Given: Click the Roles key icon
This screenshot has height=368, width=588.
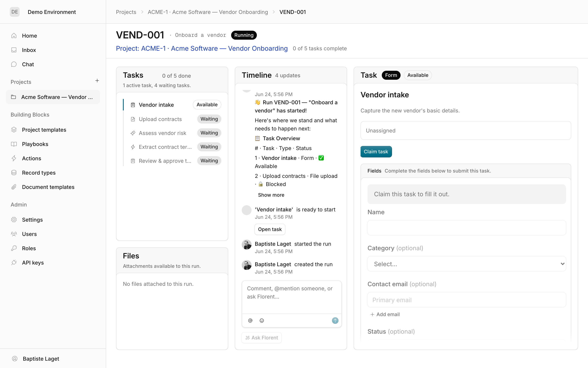Looking at the screenshot, I should click(x=14, y=248).
